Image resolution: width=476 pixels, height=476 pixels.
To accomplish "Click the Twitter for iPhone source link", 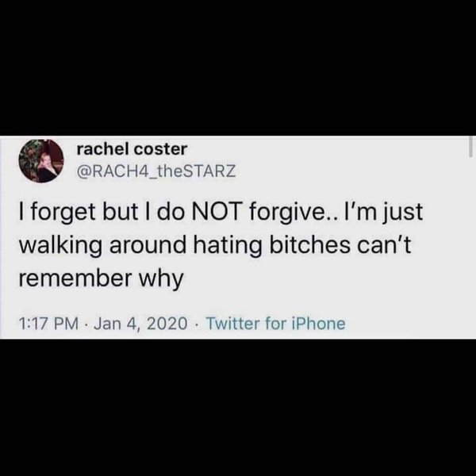I will coord(275,324).
